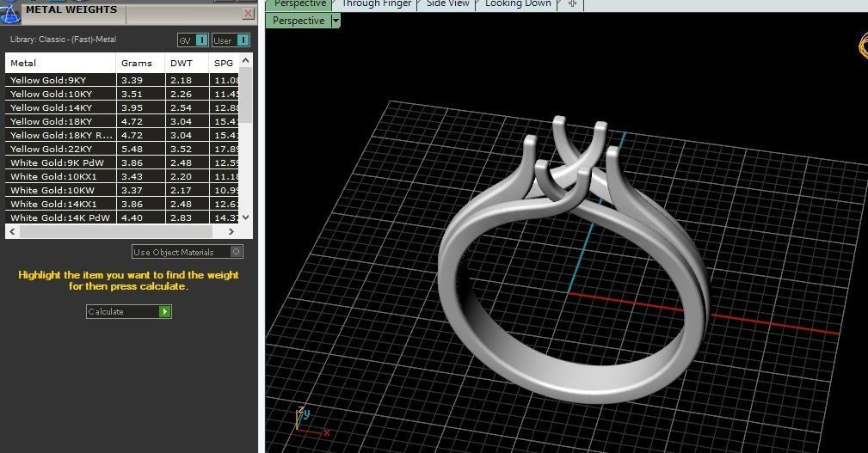868x453 pixels.
Task: Close the Metal Weights panel
Action: [249, 14]
